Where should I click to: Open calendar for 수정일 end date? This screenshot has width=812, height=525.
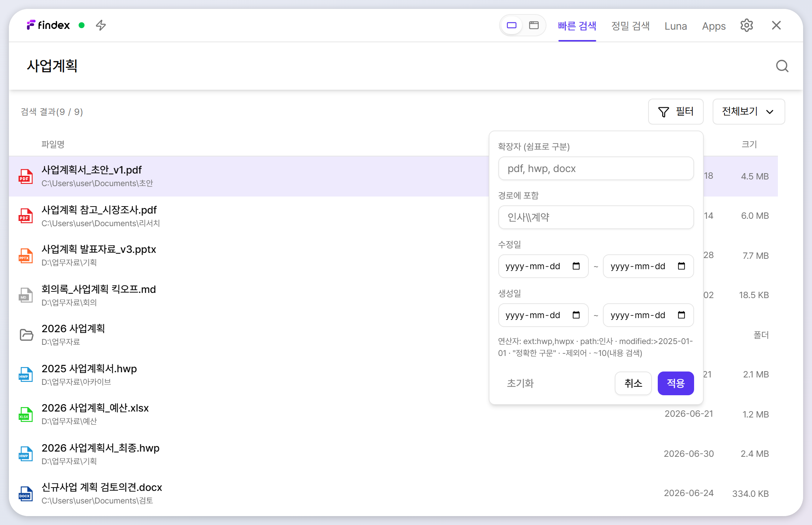click(x=681, y=266)
